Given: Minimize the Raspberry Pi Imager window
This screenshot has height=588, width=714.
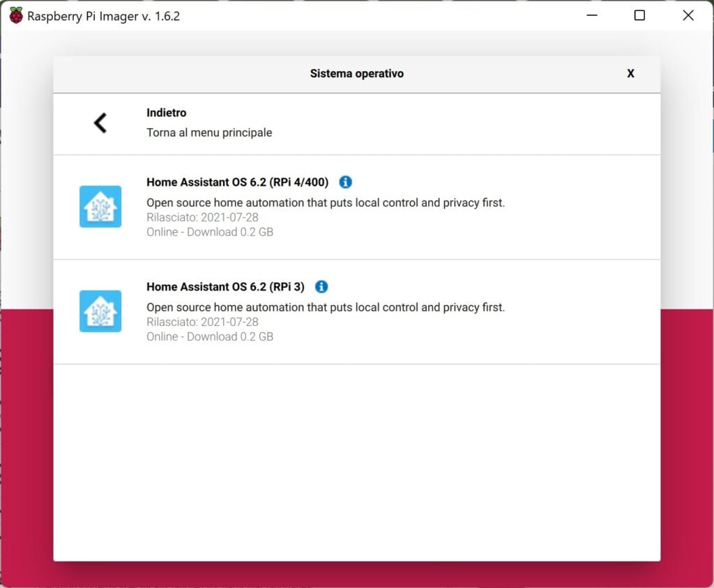Looking at the screenshot, I should pos(592,15).
